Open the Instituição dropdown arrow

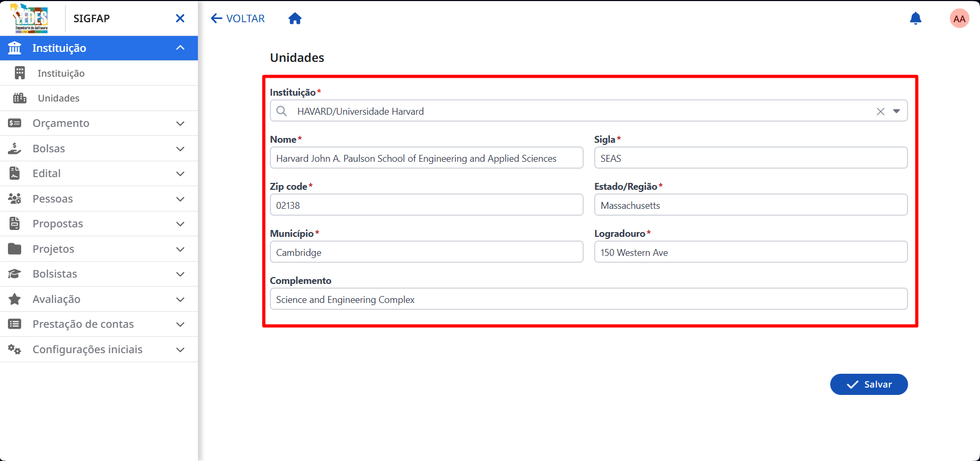pos(896,111)
